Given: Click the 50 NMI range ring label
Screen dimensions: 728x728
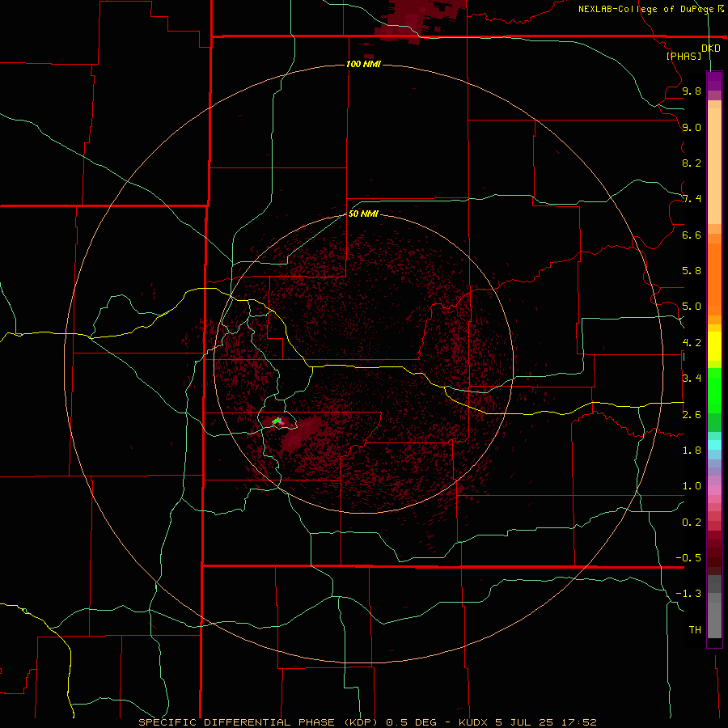Looking at the screenshot, I should pyautogui.click(x=363, y=214).
